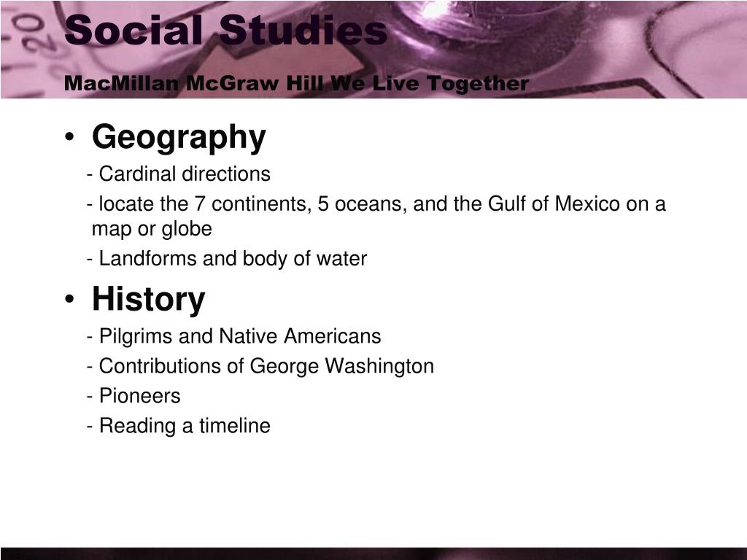Click the 'Geography' bullet heading
The height and width of the screenshot is (560, 747).
click(x=179, y=138)
